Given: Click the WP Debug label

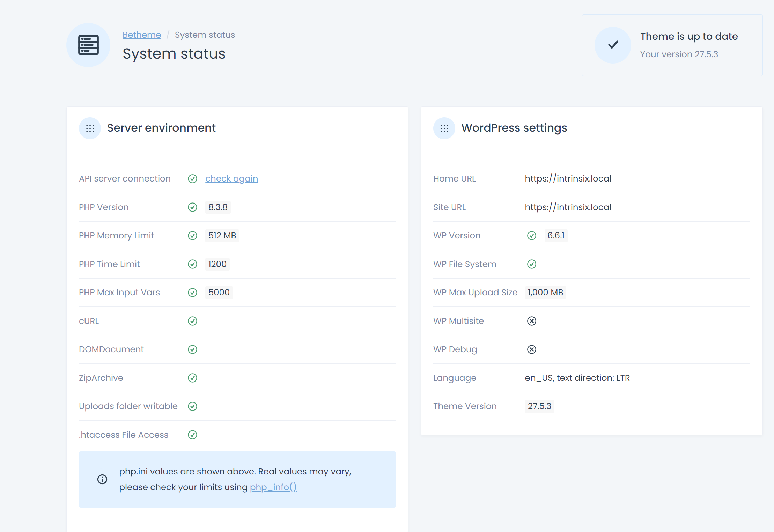Looking at the screenshot, I should coord(455,349).
